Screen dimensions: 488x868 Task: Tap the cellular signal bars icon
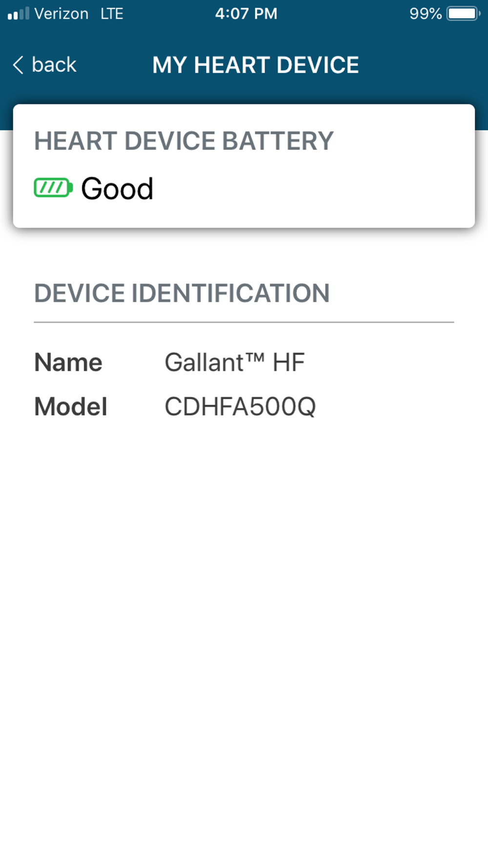point(18,13)
